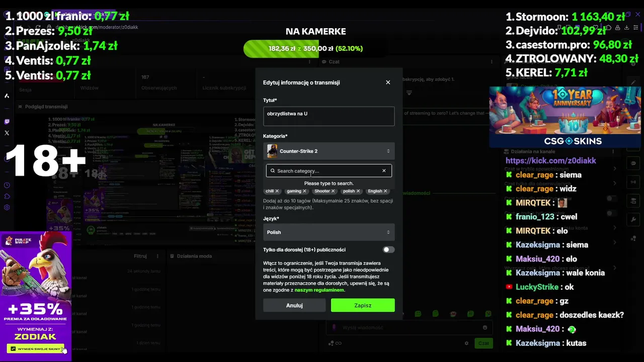Open the Counter-Strike 2 category dropdown

click(x=329, y=151)
